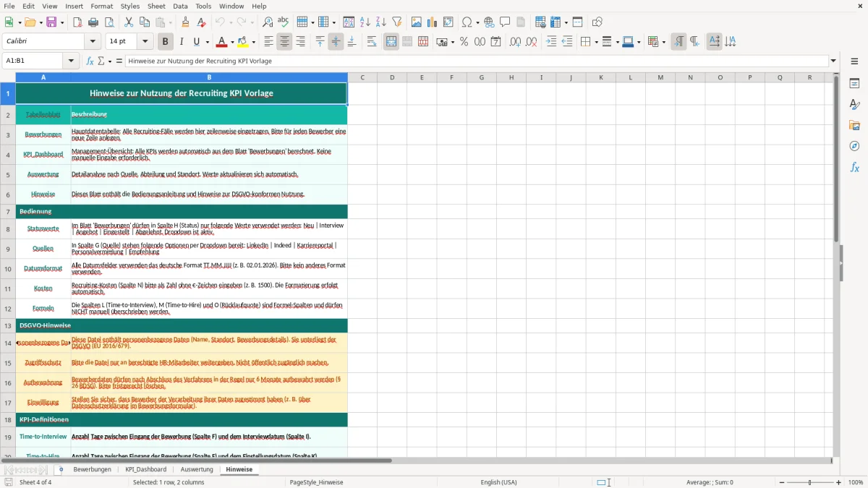Click PageStyle_Hinweise in status bar

[x=316, y=482]
